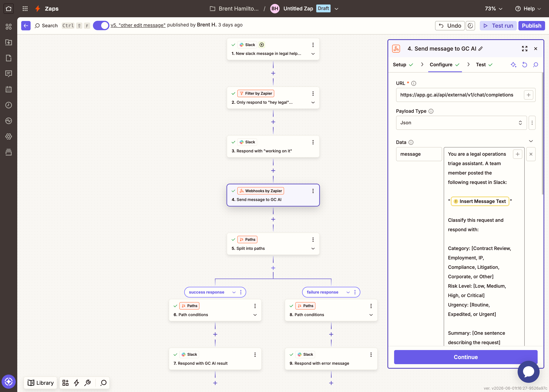
Task: Open the apps grid launcher
Action: (x=25, y=9)
